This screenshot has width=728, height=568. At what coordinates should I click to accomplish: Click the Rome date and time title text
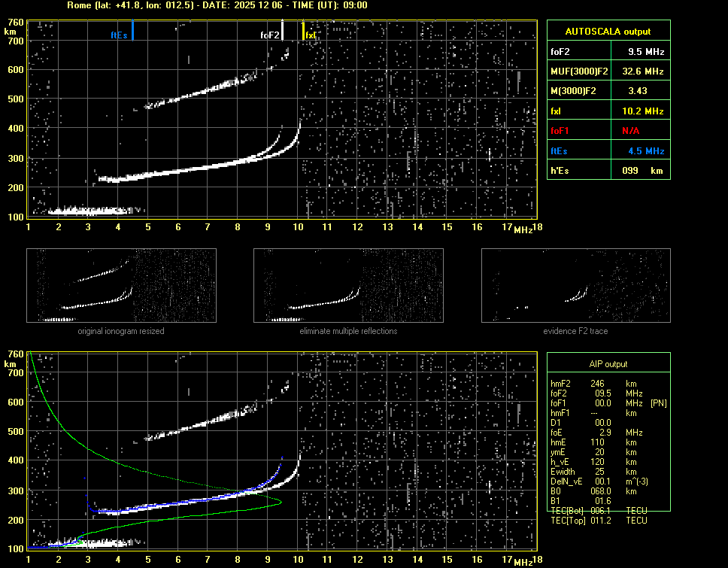(x=217, y=5)
